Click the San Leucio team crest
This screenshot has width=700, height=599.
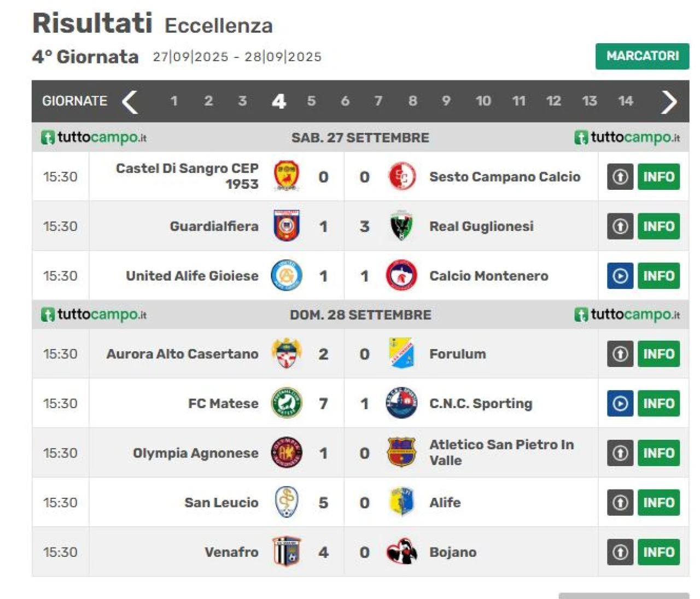[x=287, y=502]
